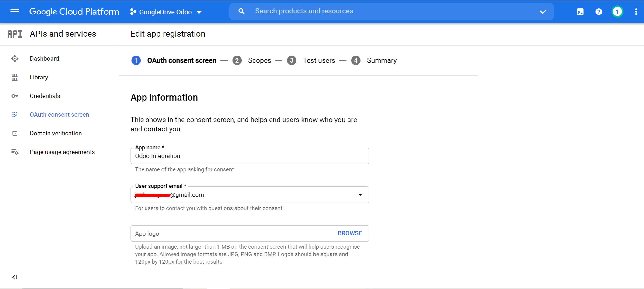The height and width of the screenshot is (289, 644).
Task: Open the GoogleDrive Odoo project selector
Action: click(166, 12)
